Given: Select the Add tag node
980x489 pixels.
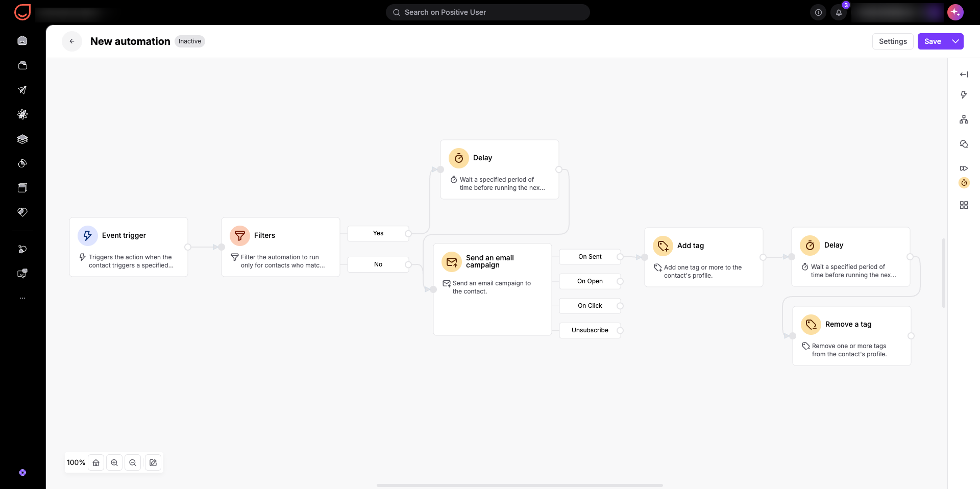Looking at the screenshot, I should (704, 257).
